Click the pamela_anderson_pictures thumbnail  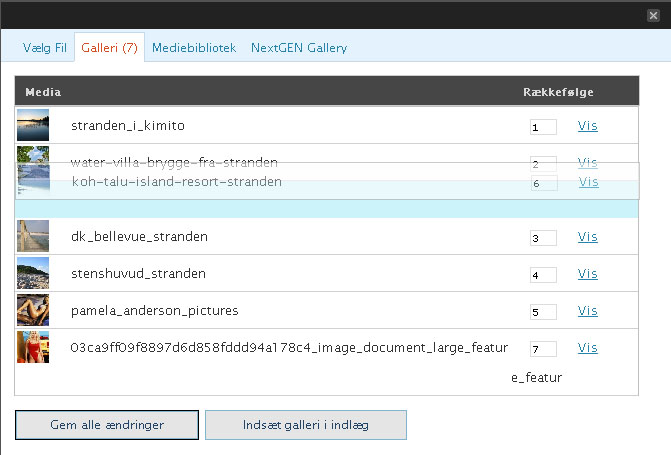pyautogui.click(x=33, y=310)
